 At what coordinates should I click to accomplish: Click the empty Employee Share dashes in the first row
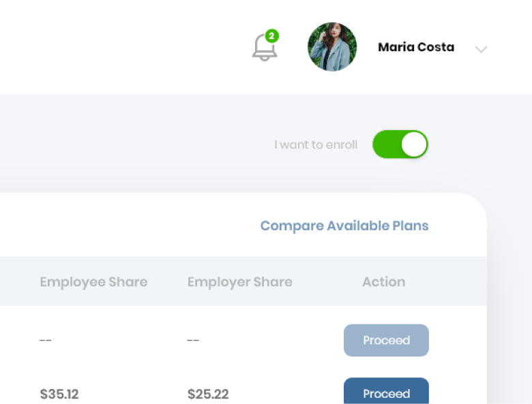(x=46, y=341)
